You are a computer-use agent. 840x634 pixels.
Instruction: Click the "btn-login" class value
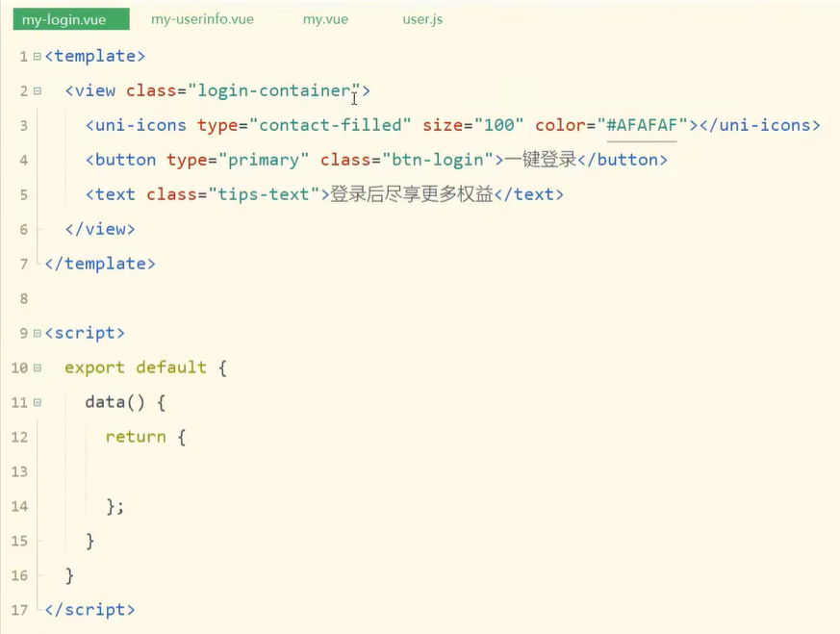(438, 160)
